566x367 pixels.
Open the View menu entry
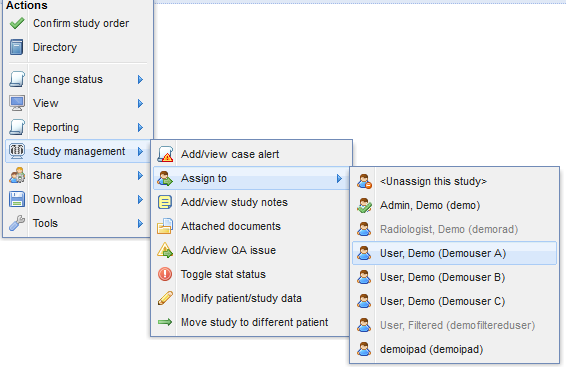tap(77, 103)
